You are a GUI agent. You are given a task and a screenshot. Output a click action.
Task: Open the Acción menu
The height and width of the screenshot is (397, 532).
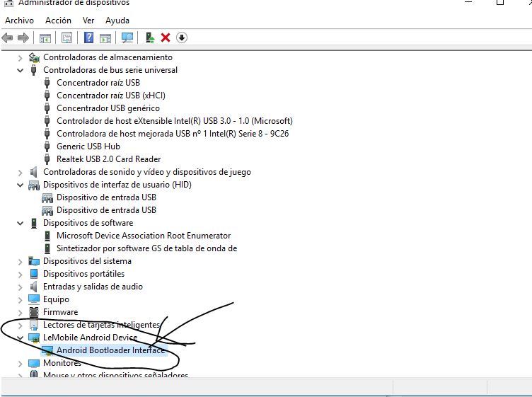point(58,21)
